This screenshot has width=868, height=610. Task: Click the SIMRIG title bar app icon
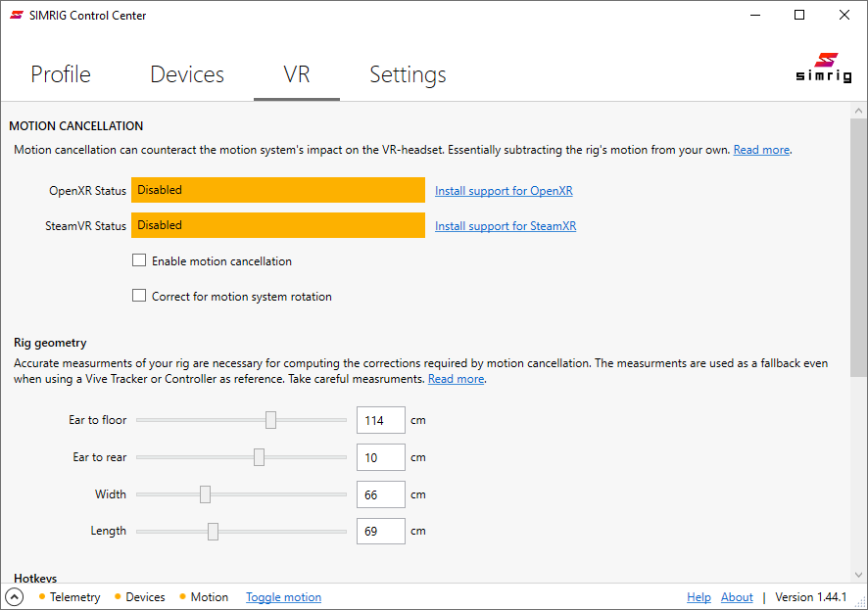pyautogui.click(x=17, y=16)
